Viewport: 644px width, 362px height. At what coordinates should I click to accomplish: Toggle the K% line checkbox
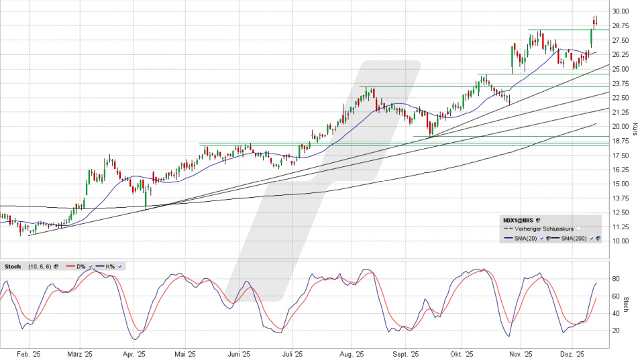pos(119,267)
